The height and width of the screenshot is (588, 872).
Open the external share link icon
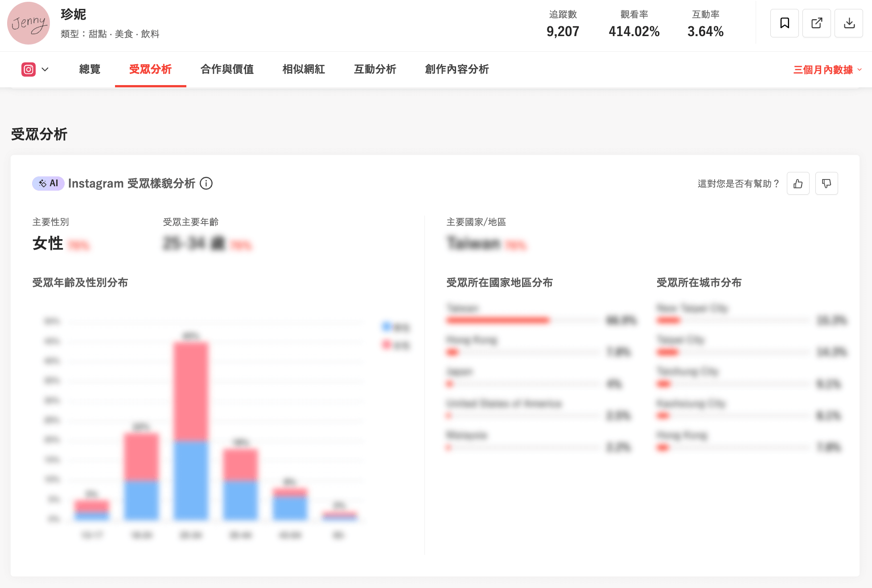coord(817,23)
